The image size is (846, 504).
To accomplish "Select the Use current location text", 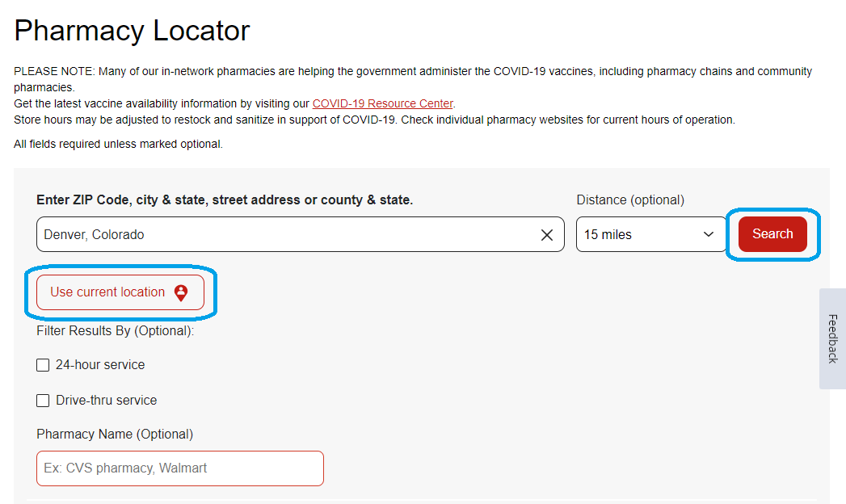I will click(x=107, y=292).
